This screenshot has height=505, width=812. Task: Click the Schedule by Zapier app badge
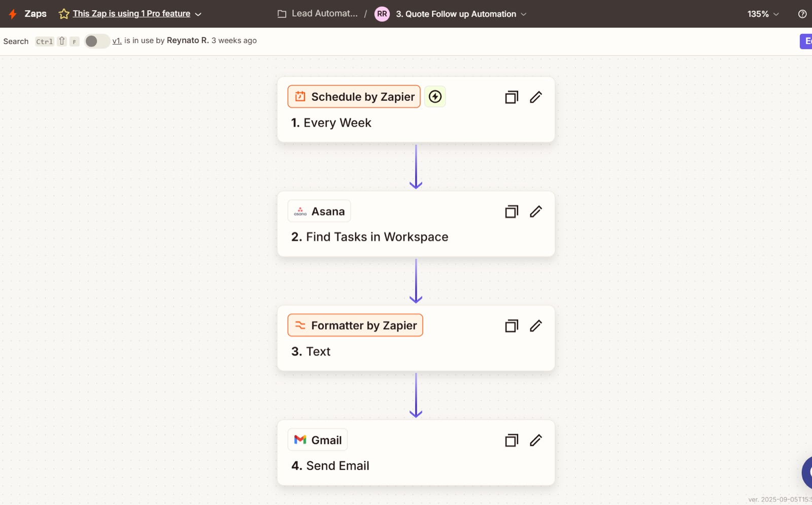point(354,96)
